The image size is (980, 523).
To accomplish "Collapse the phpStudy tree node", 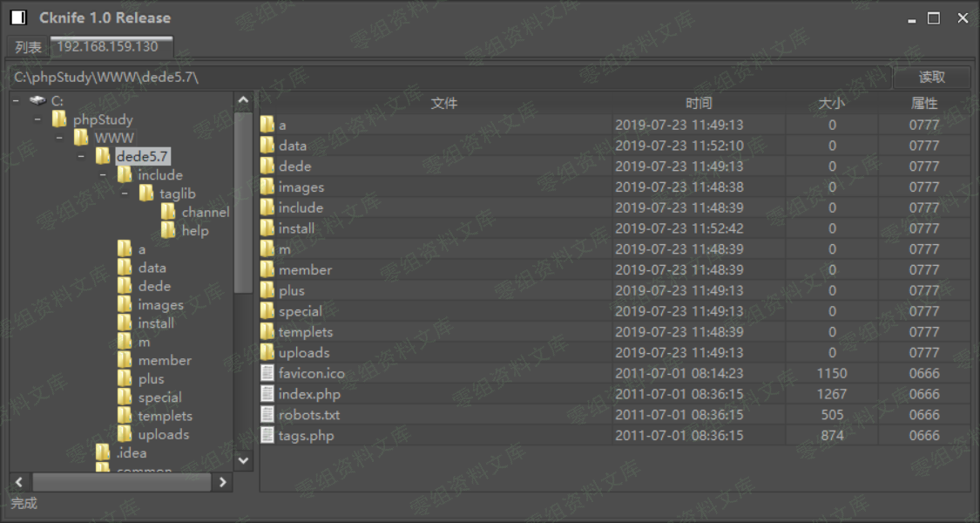I will pyautogui.click(x=37, y=119).
